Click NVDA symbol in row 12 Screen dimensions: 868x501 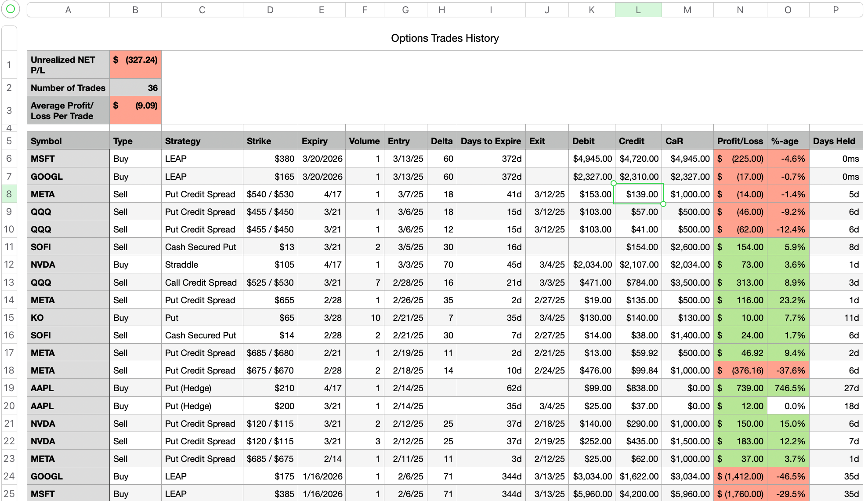(68, 265)
